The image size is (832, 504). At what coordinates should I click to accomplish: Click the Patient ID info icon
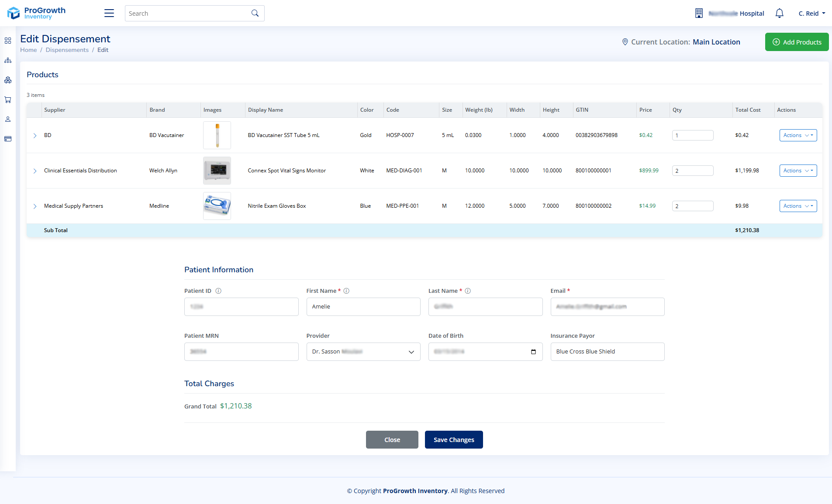pyautogui.click(x=218, y=291)
